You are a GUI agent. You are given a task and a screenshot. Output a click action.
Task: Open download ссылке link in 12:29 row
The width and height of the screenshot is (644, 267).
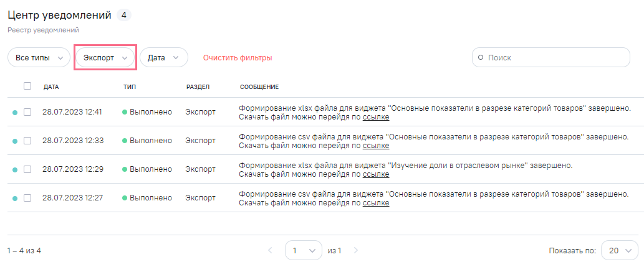tap(376, 174)
